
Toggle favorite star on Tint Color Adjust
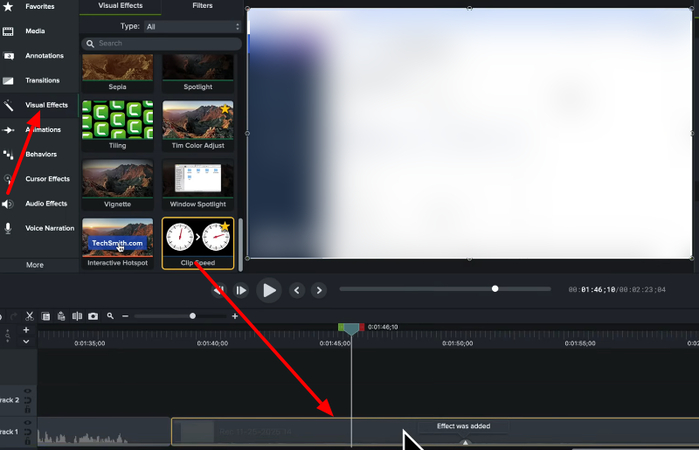point(225,108)
